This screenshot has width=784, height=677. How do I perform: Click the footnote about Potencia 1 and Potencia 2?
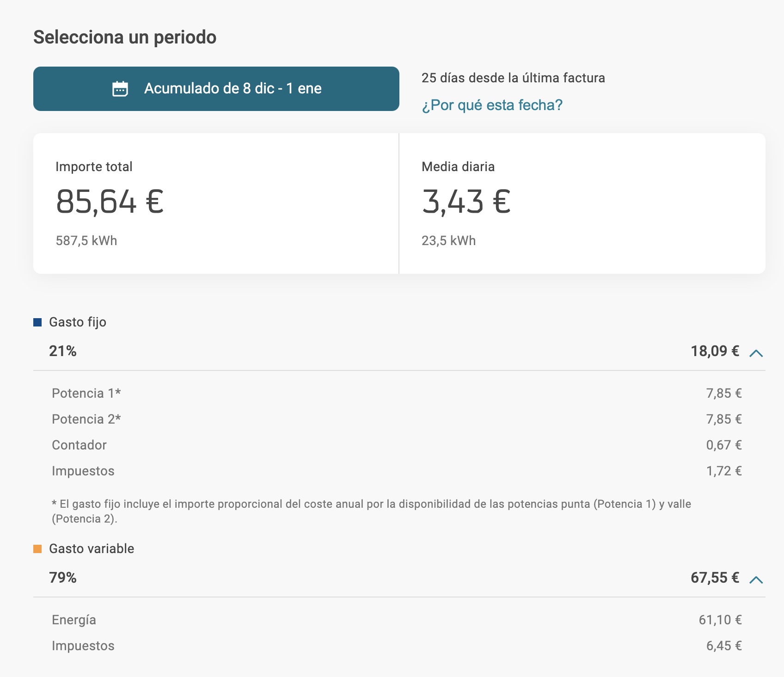click(x=371, y=511)
